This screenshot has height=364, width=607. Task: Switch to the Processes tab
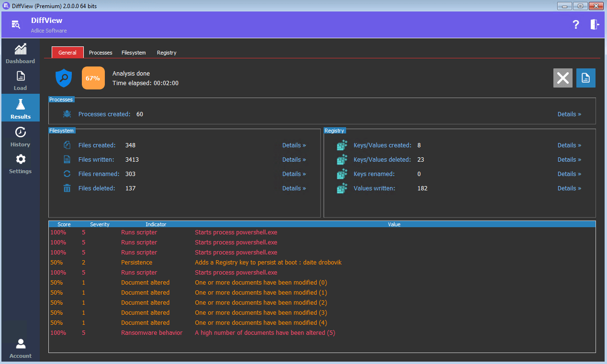(x=101, y=53)
